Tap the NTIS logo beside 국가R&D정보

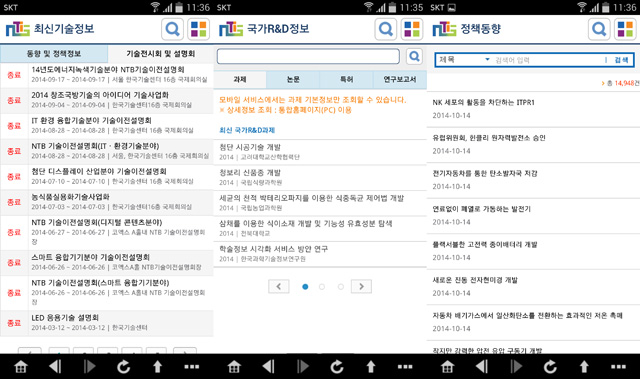pos(231,29)
